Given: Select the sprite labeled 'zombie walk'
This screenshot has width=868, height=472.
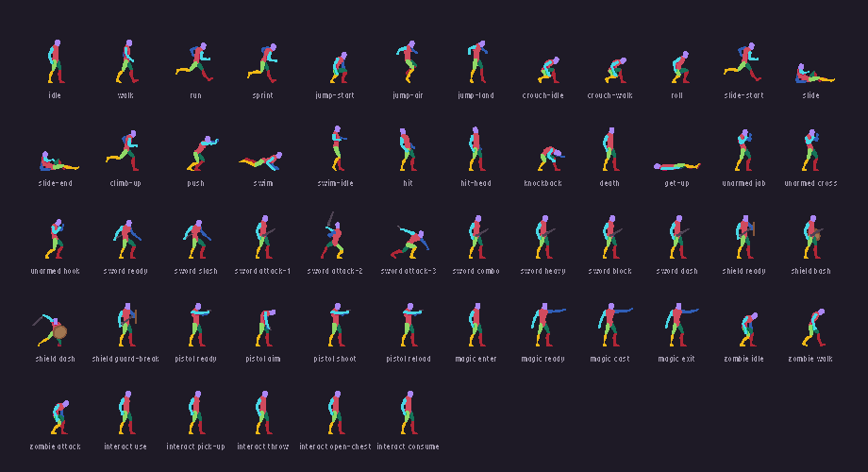Looking at the screenshot, I should pos(813,328).
